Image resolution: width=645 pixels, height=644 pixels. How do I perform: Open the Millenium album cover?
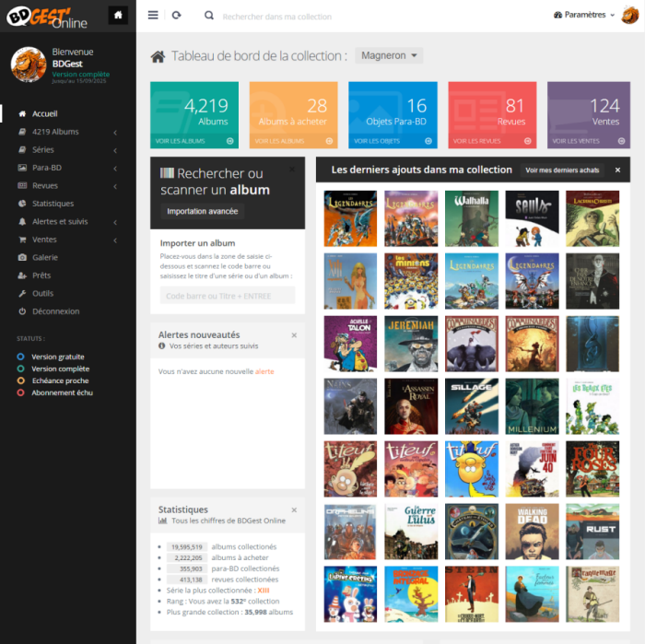(x=532, y=406)
